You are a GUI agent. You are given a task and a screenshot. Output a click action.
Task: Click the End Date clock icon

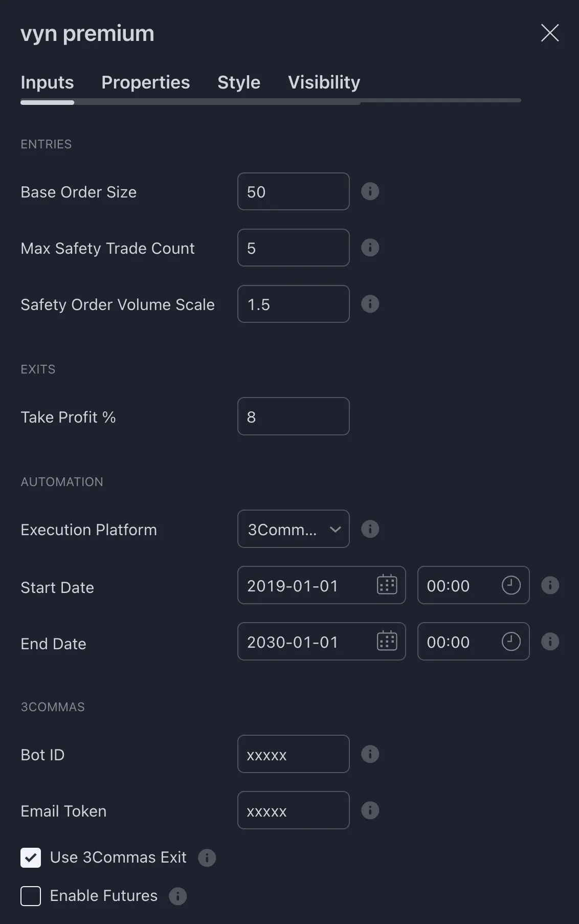[x=510, y=642]
